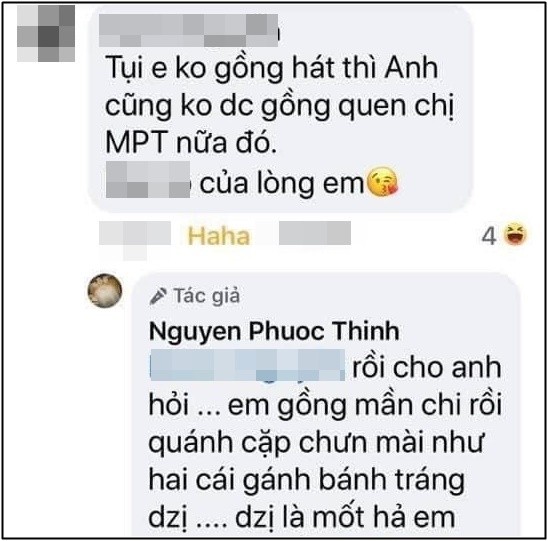Click the Tác giả author badge text
Image resolution: width=548 pixels, height=541 pixels.
click(207, 296)
